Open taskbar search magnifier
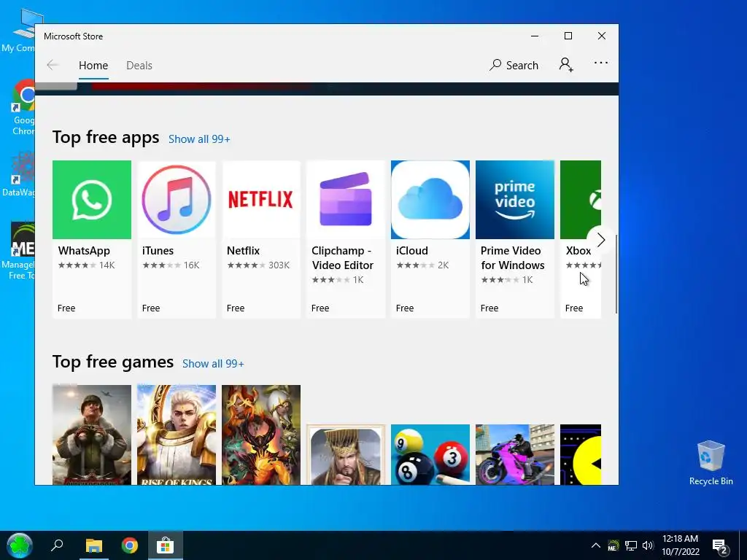This screenshot has width=747, height=560. click(x=57, y=545)
